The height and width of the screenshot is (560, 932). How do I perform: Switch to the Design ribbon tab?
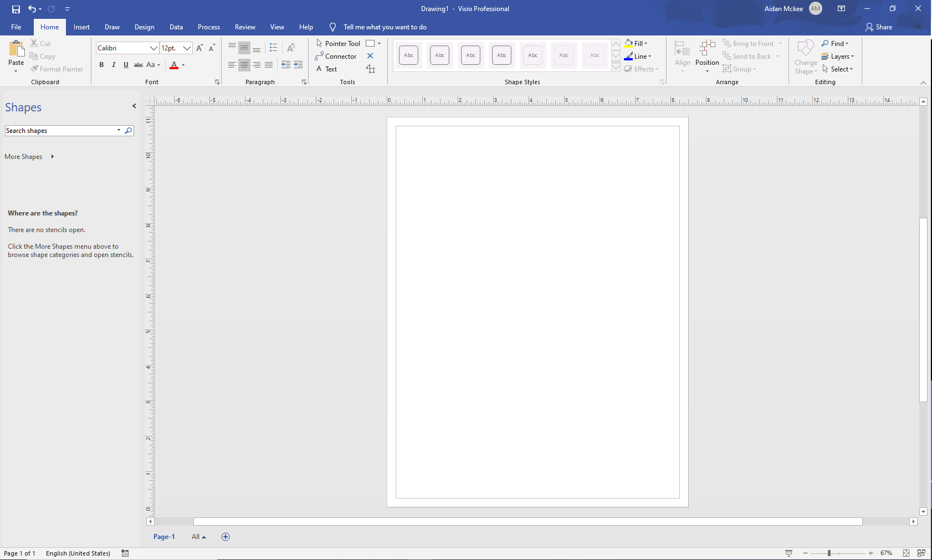point(144,27)
